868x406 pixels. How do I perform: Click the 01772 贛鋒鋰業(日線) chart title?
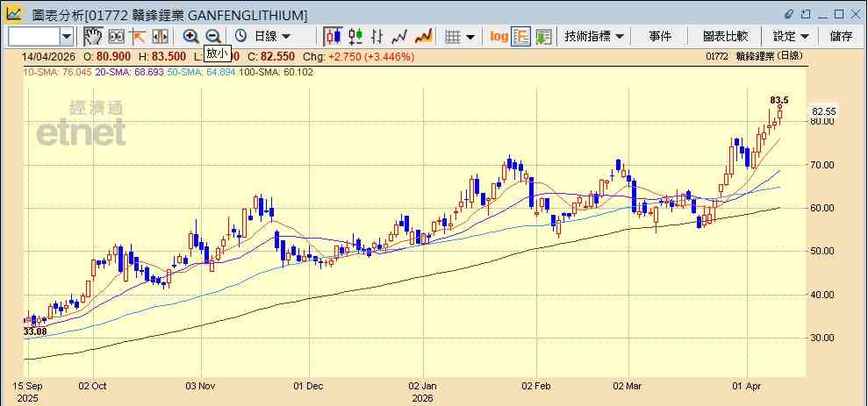point(755,56)
